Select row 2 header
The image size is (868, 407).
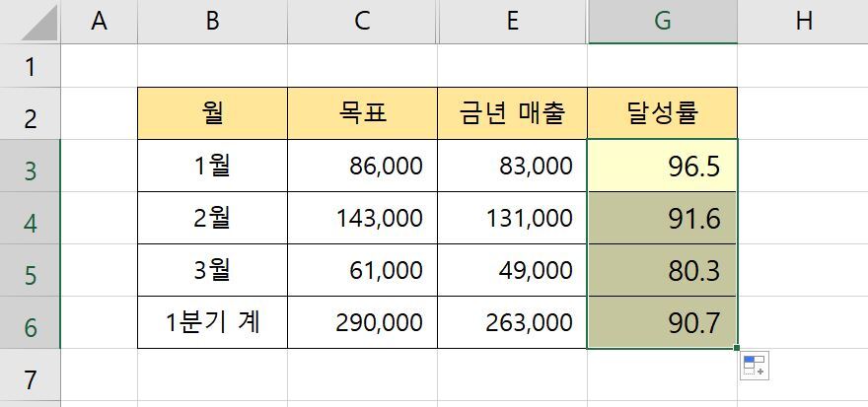pos(30,113)
